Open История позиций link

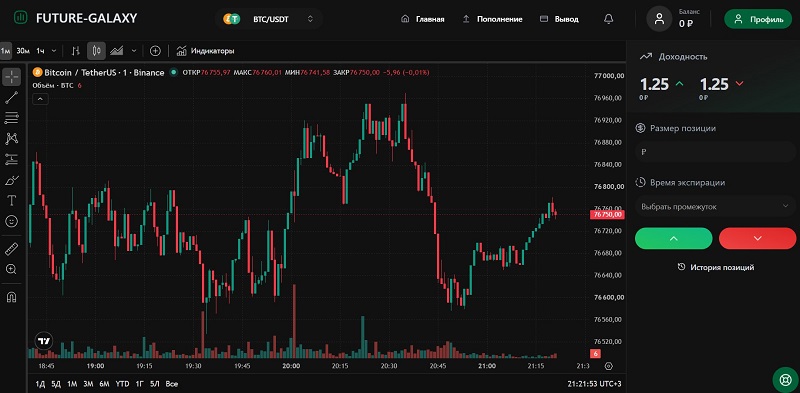pos(715,267)
